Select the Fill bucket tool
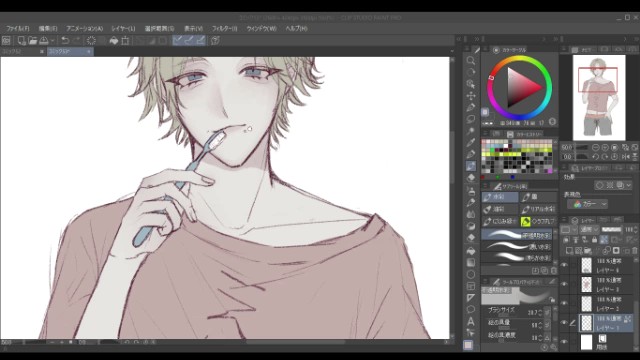 (471, 250)
